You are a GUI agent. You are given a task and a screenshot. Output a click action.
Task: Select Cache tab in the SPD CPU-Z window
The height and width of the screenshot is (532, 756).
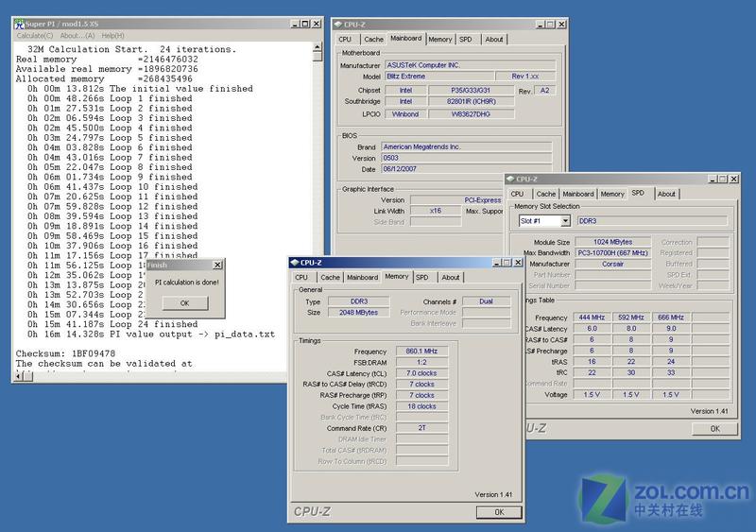(x=546, y=194)
